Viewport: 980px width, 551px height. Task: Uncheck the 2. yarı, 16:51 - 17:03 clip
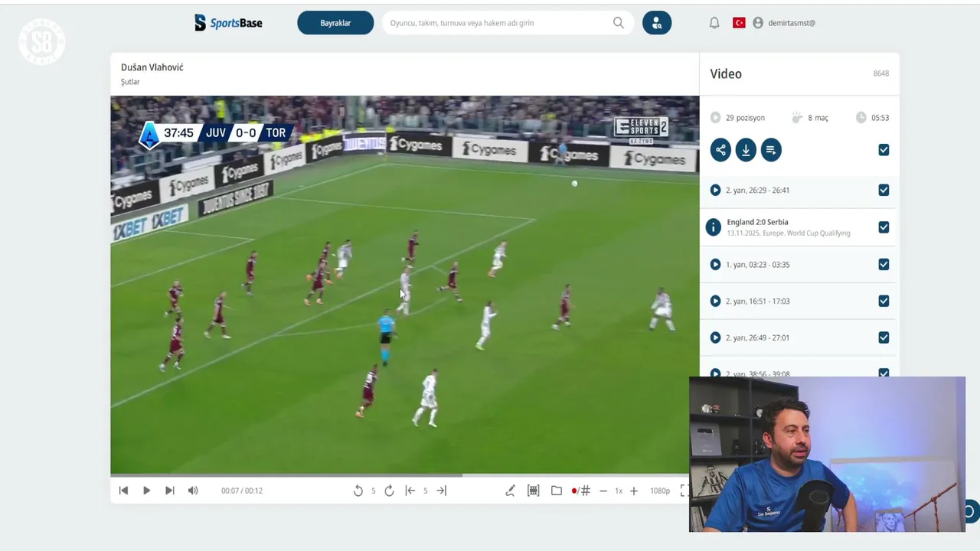pyautogui.click(x=884, y=301)
